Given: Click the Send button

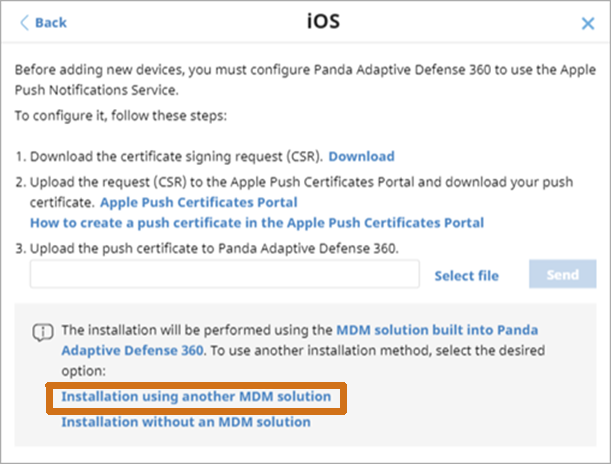Looking at the screenshot, I should point(562,274).
